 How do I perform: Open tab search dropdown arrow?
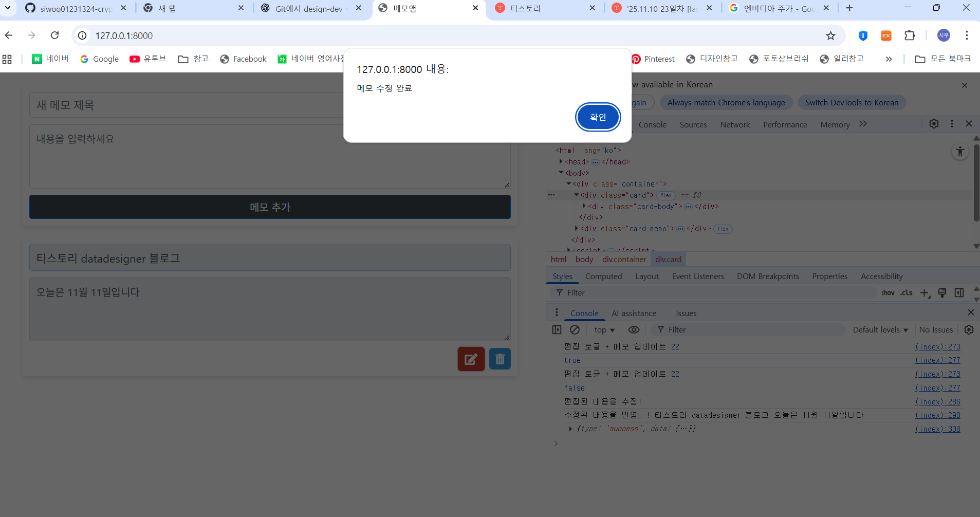coord(8,8)
